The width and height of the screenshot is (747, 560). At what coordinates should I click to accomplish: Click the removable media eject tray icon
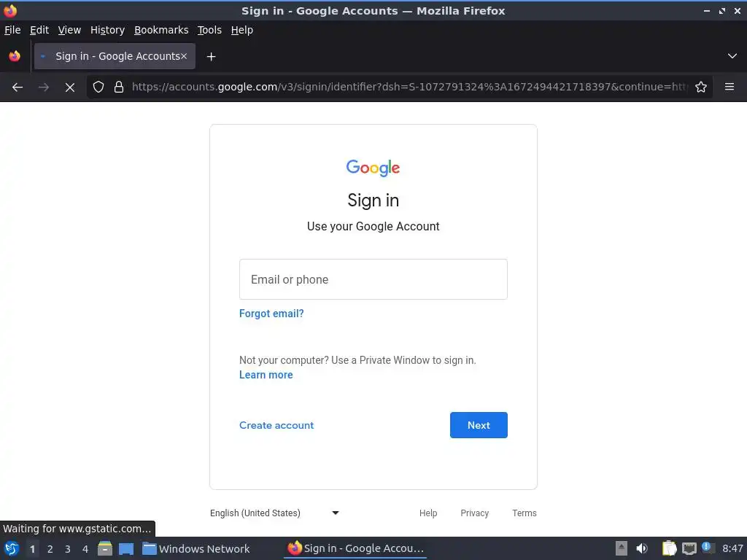(x=622, y=548)
